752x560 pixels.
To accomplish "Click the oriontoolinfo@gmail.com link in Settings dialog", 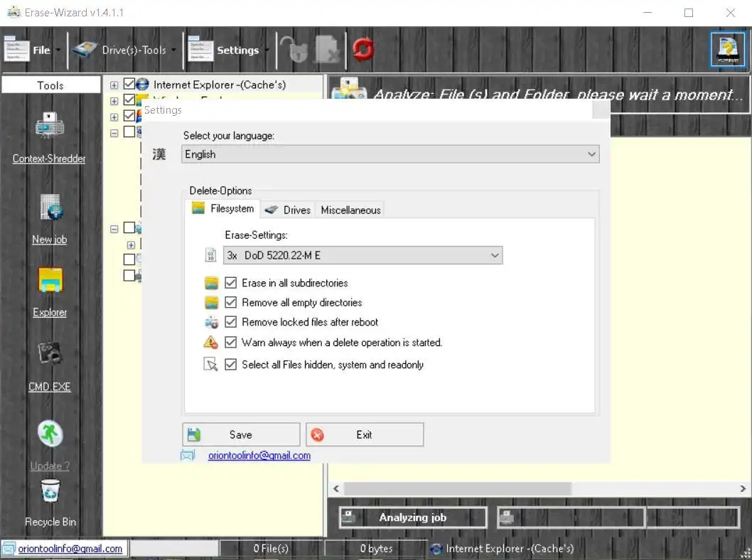I will click(259, 455).
